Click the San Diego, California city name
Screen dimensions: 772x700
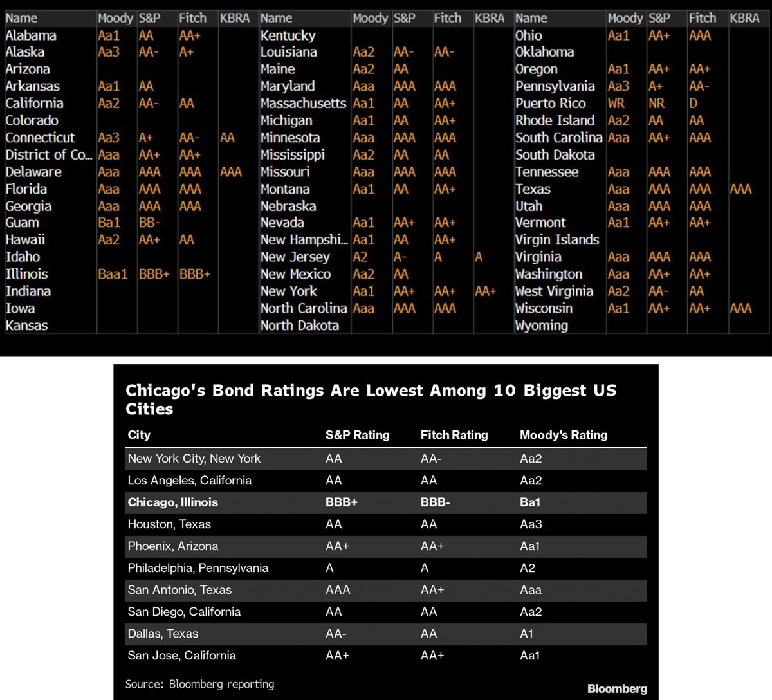click(x=184, y=612)
